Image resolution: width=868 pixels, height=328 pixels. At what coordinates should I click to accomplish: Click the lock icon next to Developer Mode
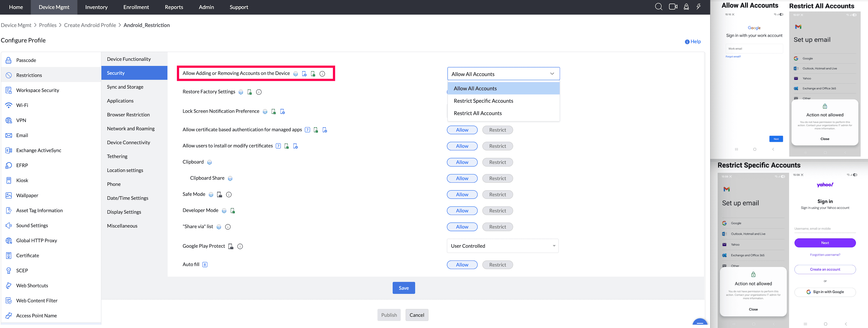coord(233,210)
